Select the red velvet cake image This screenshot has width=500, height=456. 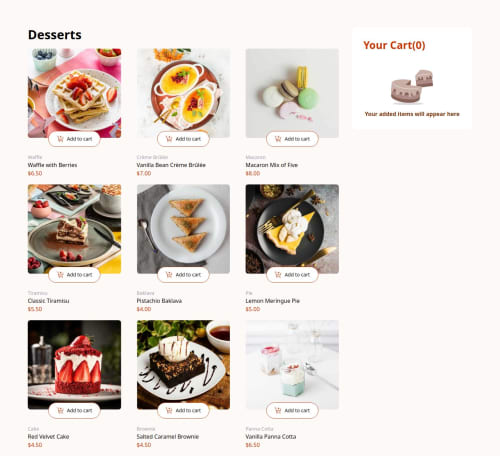click(74, 364)
